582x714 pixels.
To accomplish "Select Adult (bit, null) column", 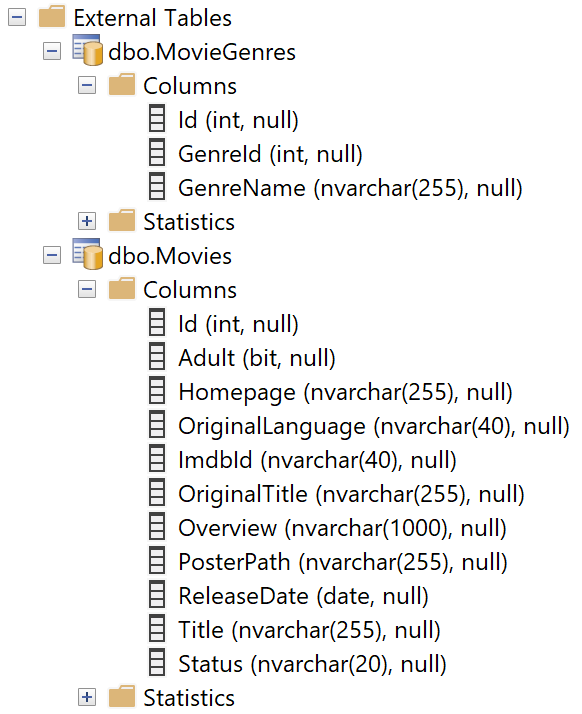I will [257, 358].
